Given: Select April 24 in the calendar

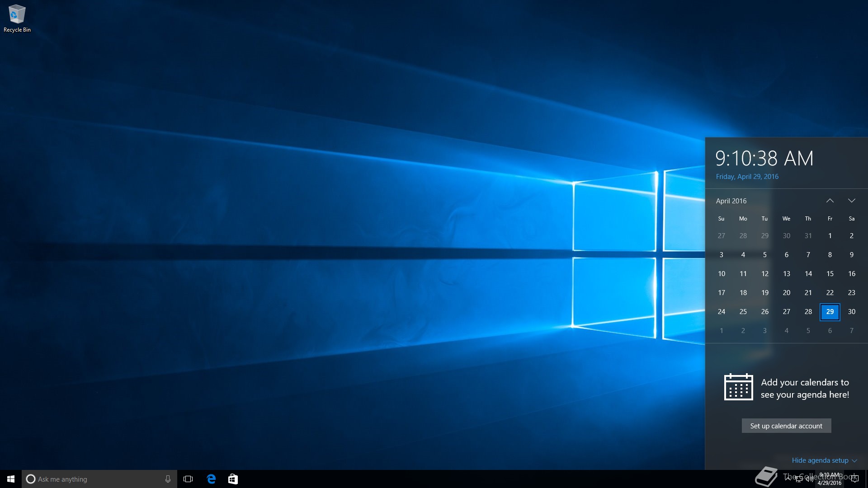Looking at the screenshot, I should click(x=722, y=312).
